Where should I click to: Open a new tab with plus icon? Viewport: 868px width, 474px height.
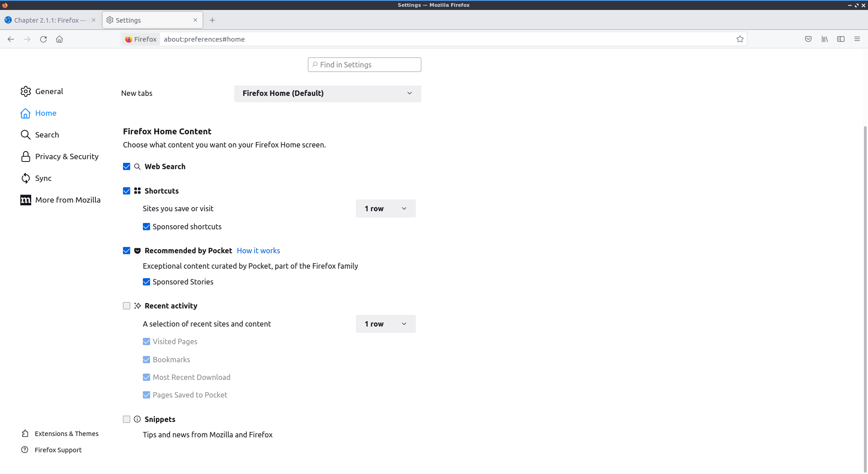pyautogui.click(x=212, y=20)
